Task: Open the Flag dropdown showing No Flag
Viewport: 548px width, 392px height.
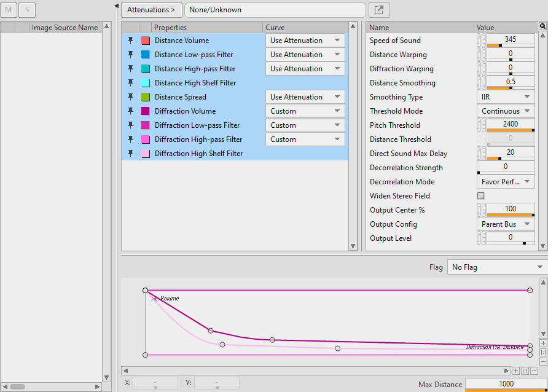Action: click(x=497, y=267)
